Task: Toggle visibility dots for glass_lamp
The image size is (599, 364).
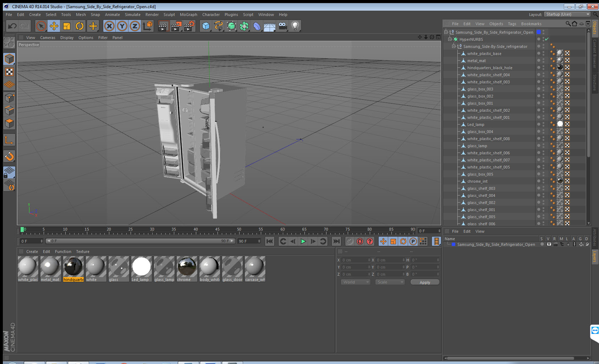Action: click(543, 145)
